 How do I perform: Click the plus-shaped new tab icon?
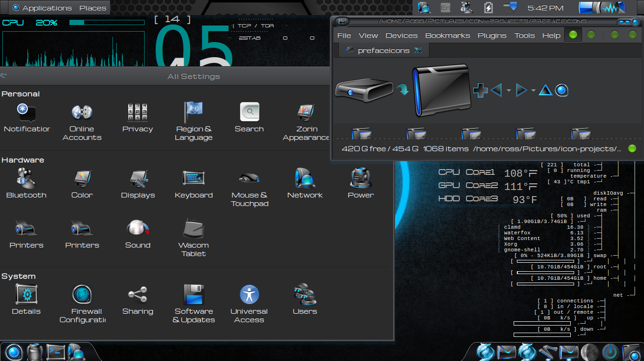click(481, 90)
